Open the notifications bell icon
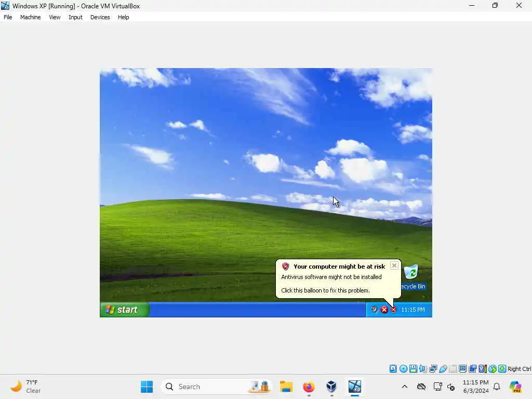Image resolution: width=532 pixels, height=399 pixels. point(497,387)
